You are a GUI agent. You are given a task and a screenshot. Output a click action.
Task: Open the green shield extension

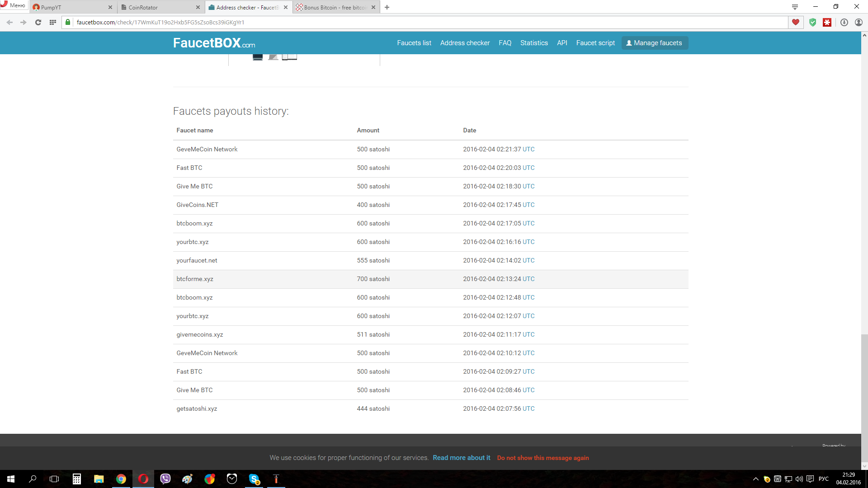(813, 22)
